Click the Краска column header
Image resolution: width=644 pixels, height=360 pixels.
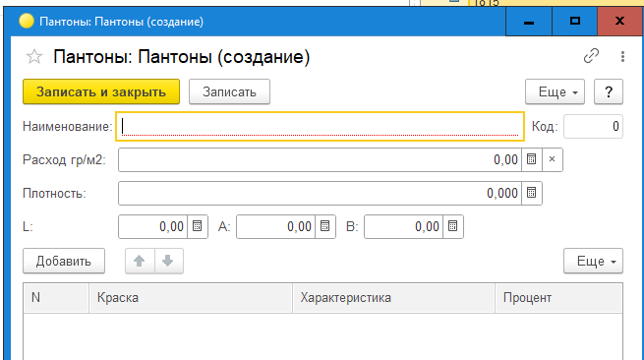point(191,297)
